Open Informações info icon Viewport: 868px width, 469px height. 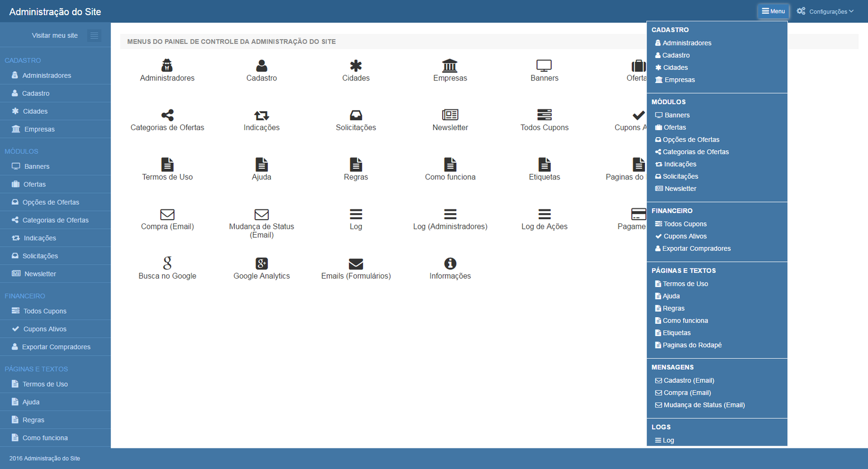point(450,264)
